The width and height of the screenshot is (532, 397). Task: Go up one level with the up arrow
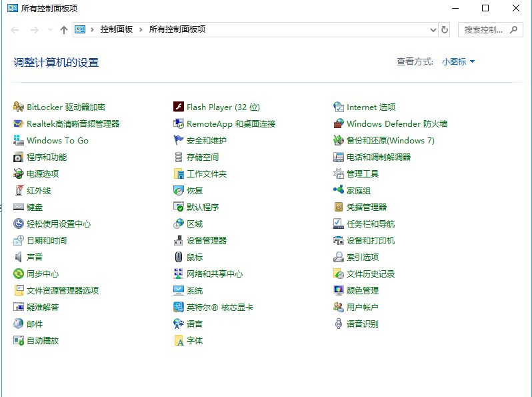pyautogui.click(x=64, y=30)
